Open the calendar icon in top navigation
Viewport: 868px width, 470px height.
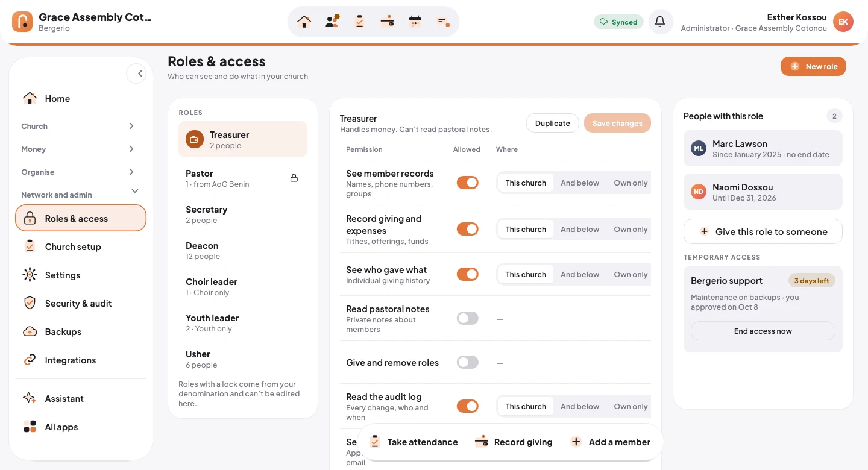(x=415, y=22)
